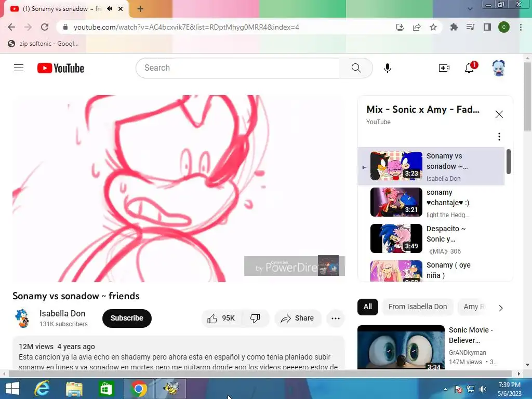Open Chrome extensions puzzle icon
This screenshot has height=399, width=532.
click(x=454, y=27)
